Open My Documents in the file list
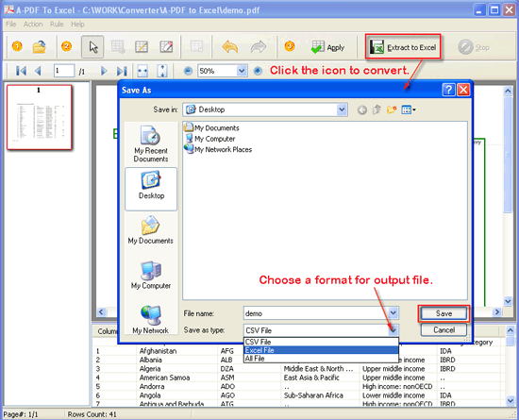This screenshot has width=519, height=420. pyautogui.click(x=211, y=127)
